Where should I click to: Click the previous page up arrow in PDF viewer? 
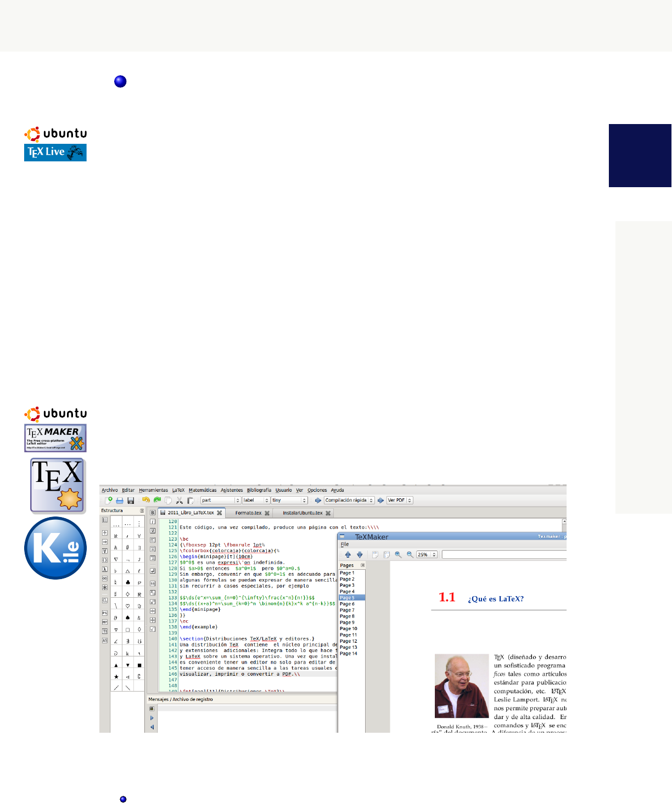(348, 554)
